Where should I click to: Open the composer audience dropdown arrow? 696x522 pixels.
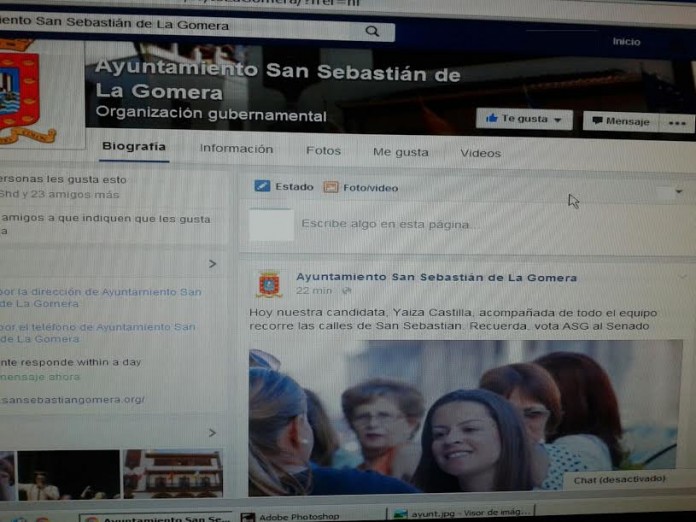click(x=679, y=192)
